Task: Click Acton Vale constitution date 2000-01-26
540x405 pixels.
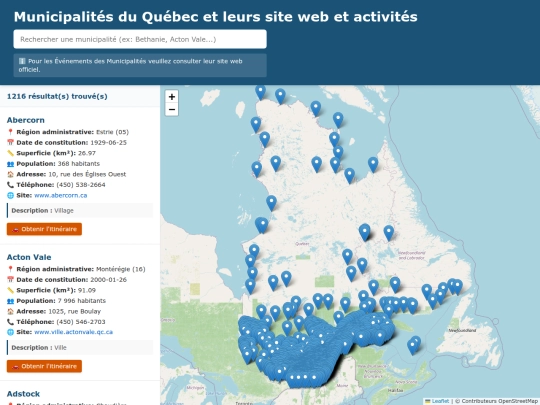Action: (108, 280)
